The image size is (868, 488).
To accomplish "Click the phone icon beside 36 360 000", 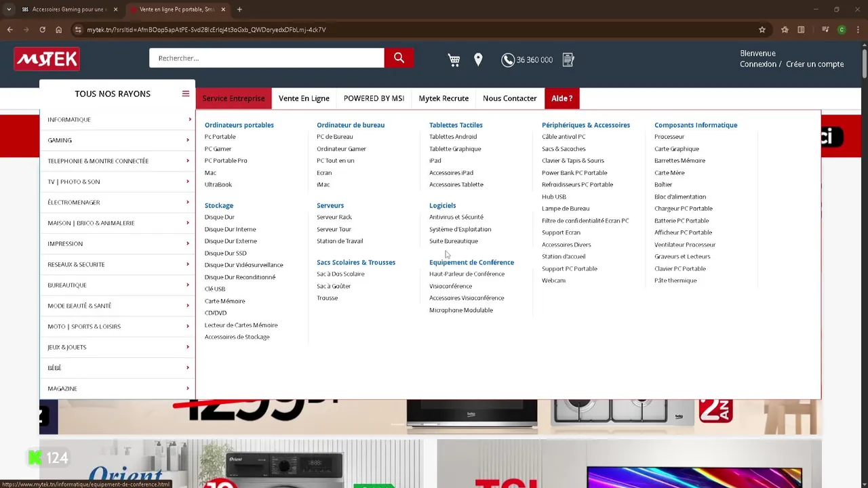I will tap(508, 60).
